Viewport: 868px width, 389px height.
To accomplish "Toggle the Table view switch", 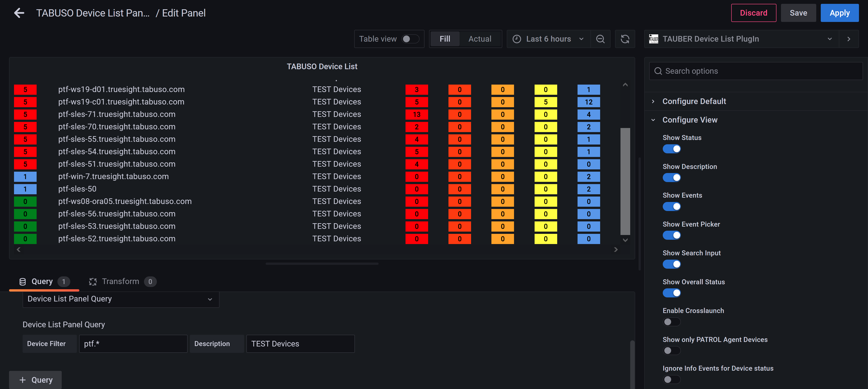I will 410,39.
